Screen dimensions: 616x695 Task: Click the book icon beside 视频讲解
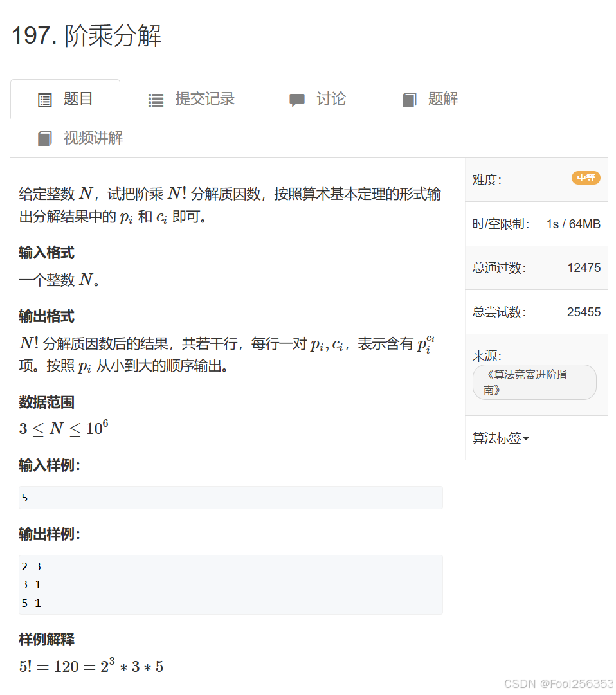pos(44,138)
